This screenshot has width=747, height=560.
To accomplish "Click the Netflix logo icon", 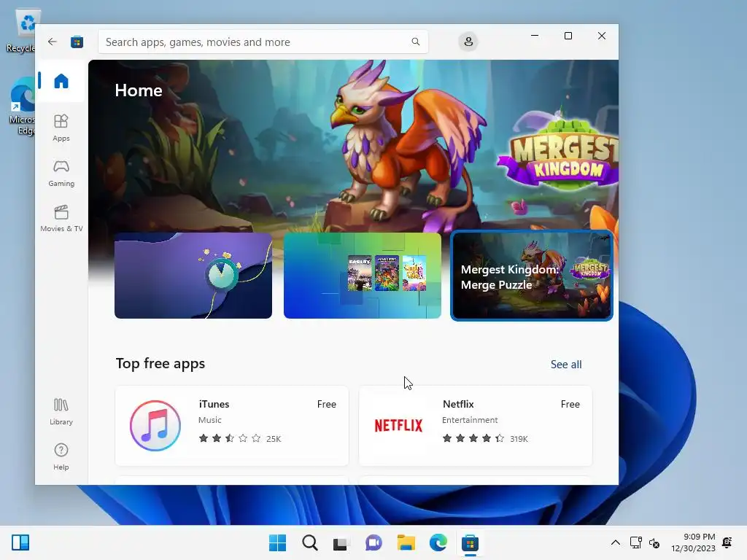I will (x=399, y=426).
